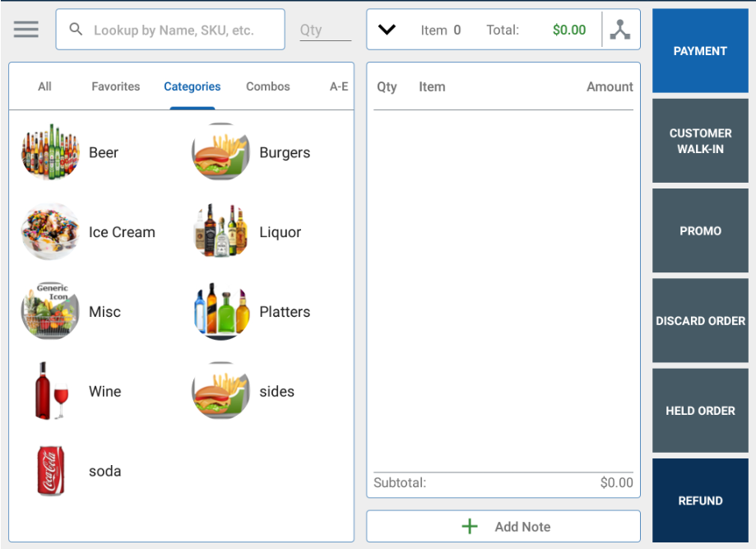Switch to the Combos tab

click(267, 86)
